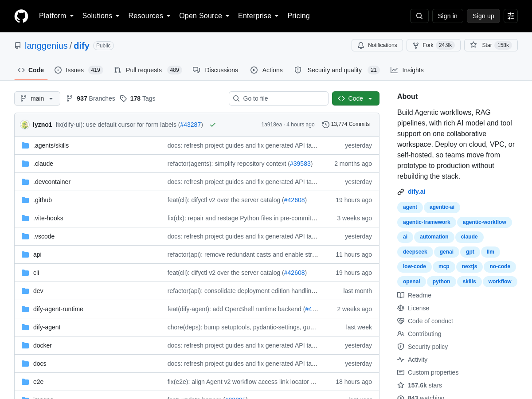The width and height of the screenshot is (532, 399).
Task: Open the appearance settings sliders icon
Action: pyautogui.click(x=511, y=16)
